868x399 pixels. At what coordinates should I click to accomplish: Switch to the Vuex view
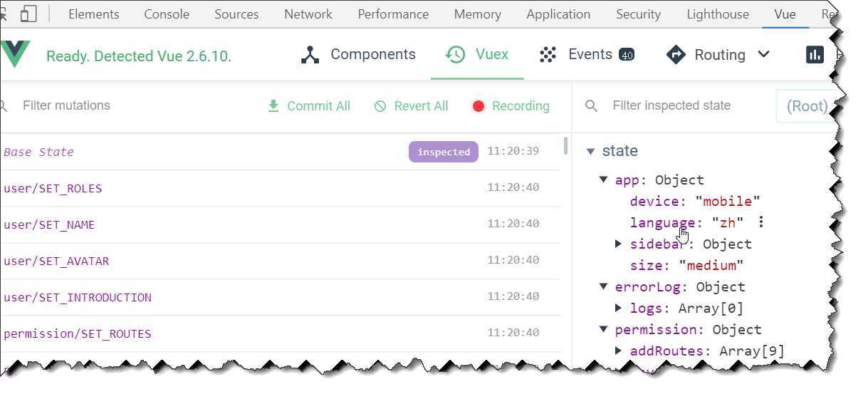[476, 55]
